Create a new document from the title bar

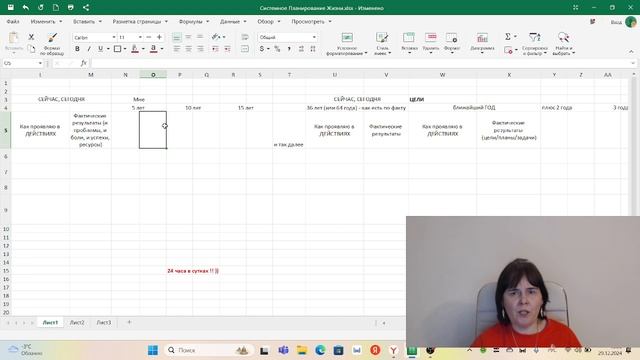click(x=56, y=7)
